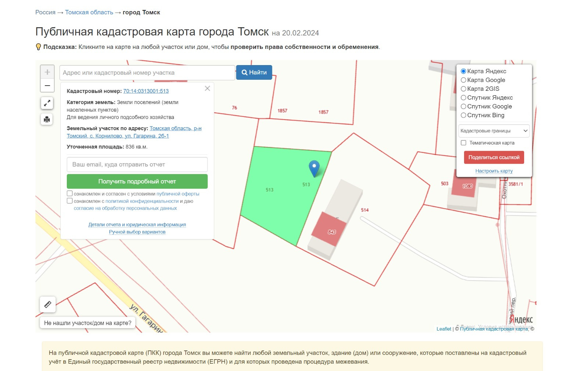Viewport: 588px width, 371px height.
Task: Click the blue map marker pin
Action: 314,168
